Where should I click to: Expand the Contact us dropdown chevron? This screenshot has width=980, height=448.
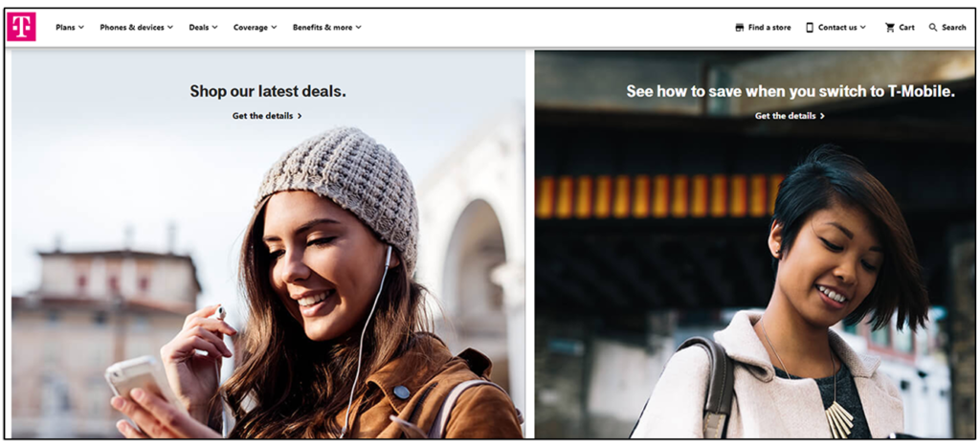coord(863,28)
